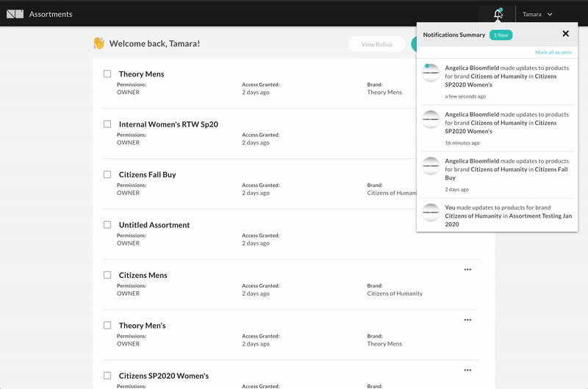This screenshot has width=588, height=389.
Task: Click the waving hand emoji icon
Action: [99, 43]
